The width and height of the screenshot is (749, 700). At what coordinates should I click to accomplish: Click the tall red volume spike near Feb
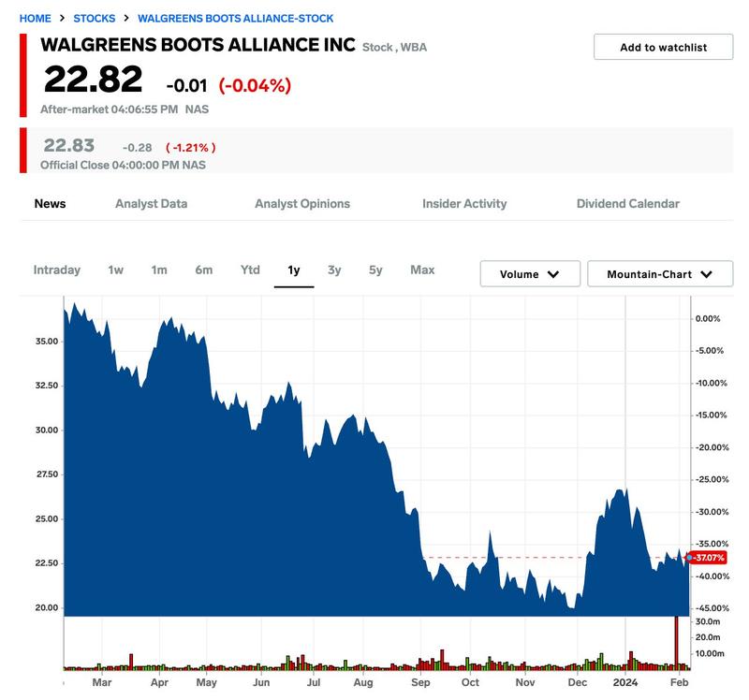tap(676, 641)
